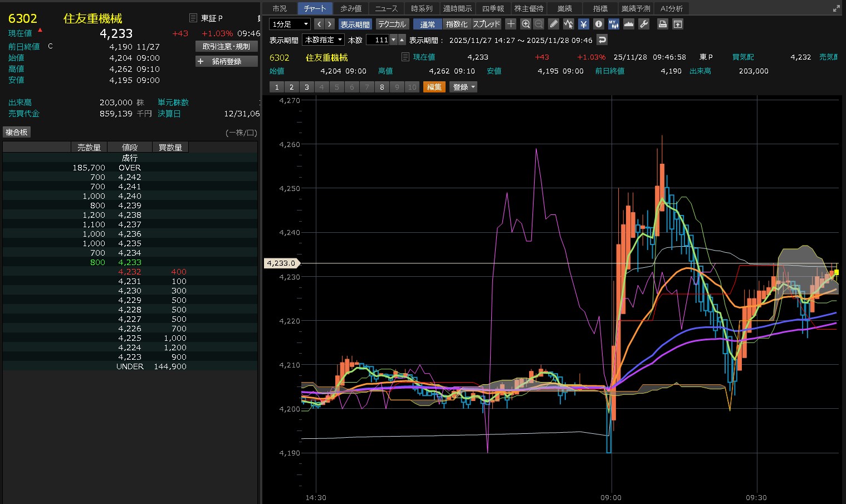Switch to スプレッド chart mode
The height and width of the screenshot is (504, 846).
click(486, 24)
